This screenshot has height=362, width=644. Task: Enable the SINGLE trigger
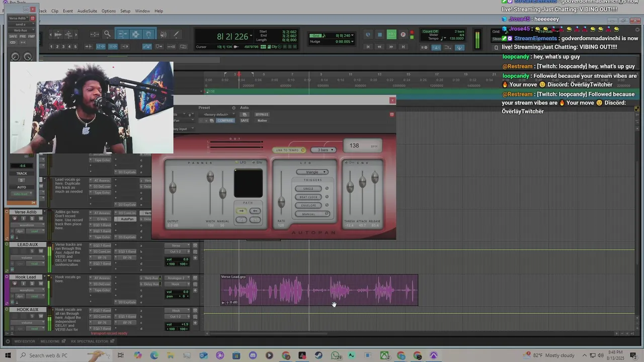pos(309,189)
